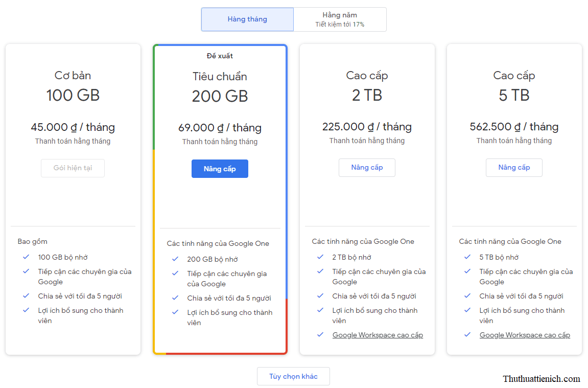Upgrade to the 5 TB plan

tap(514, 168)
